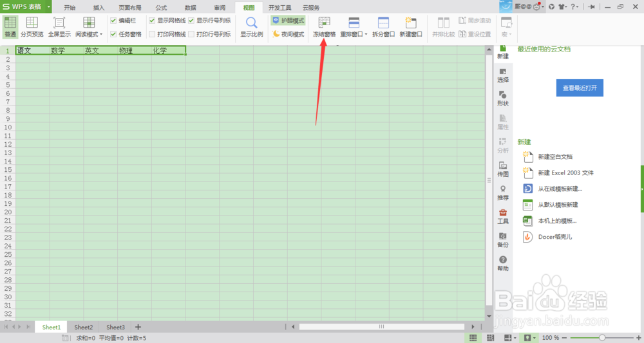Open the 开始 ribbon tab

[x=70, y=8]
